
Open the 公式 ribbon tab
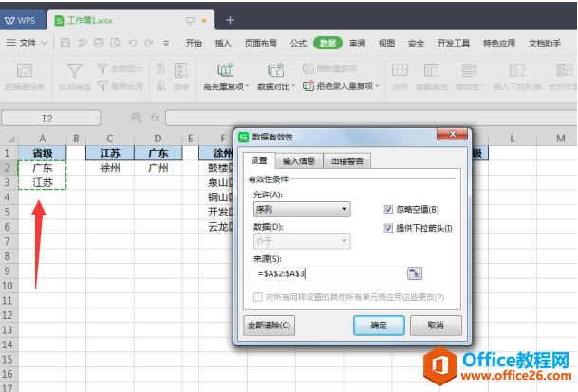point(298,43)
